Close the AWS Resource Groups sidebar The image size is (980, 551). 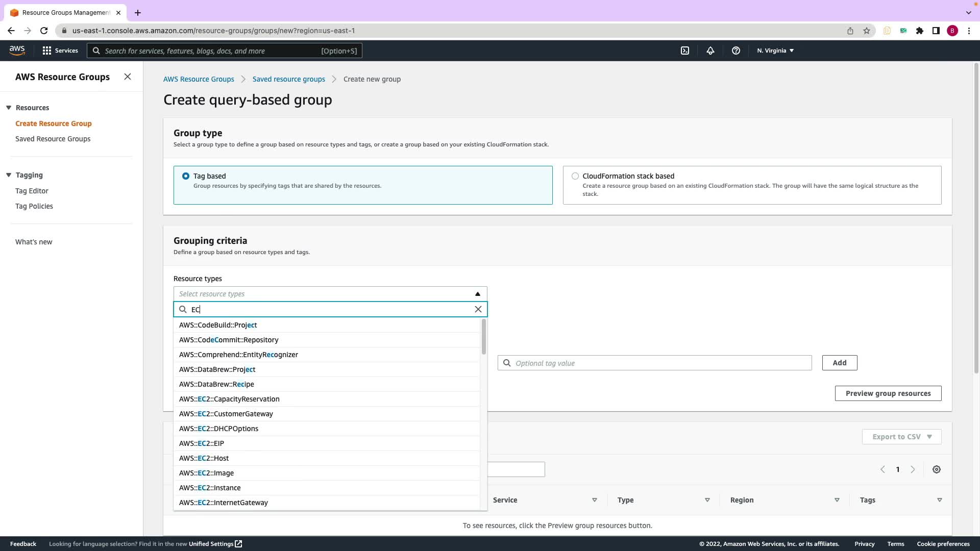(x=128, y=77)
